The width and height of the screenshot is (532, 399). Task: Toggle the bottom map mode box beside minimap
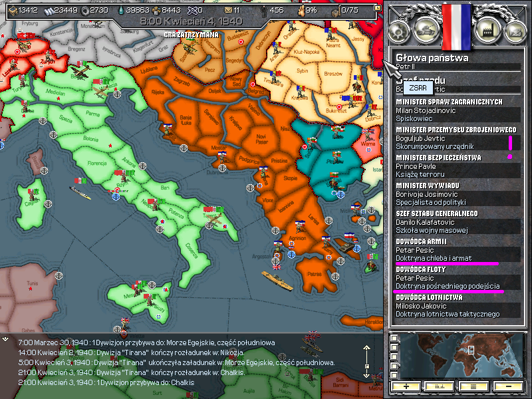point(394,375)
